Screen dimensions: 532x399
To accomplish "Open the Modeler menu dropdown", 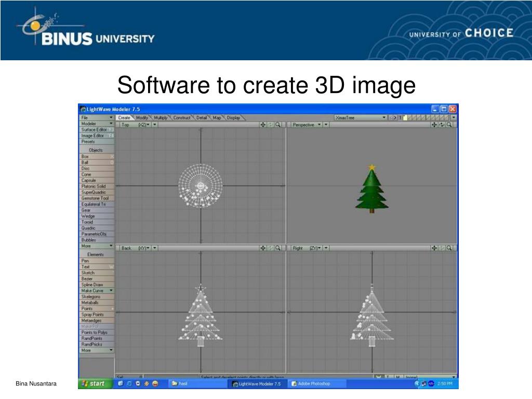I will [97, 124].
